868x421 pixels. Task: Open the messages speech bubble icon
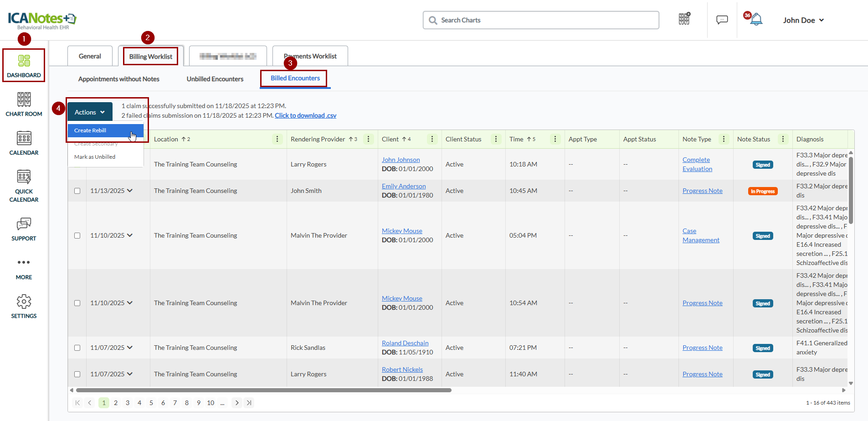tap(722, 20)
